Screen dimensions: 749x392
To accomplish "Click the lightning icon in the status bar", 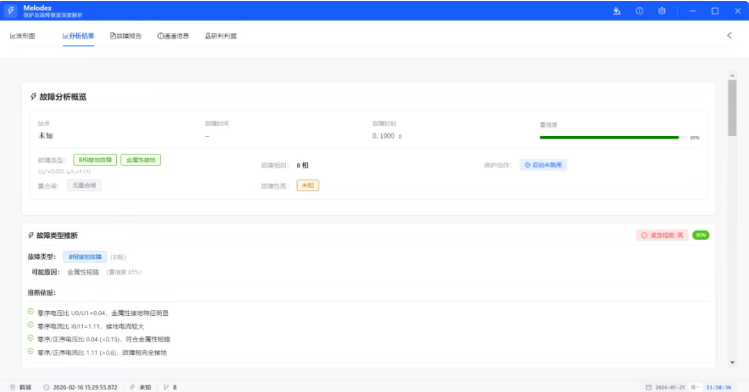I will (x=132, y=387).
